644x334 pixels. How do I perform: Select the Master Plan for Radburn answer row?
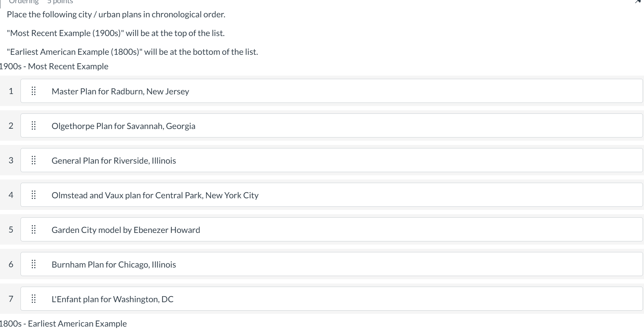point(247,91)
